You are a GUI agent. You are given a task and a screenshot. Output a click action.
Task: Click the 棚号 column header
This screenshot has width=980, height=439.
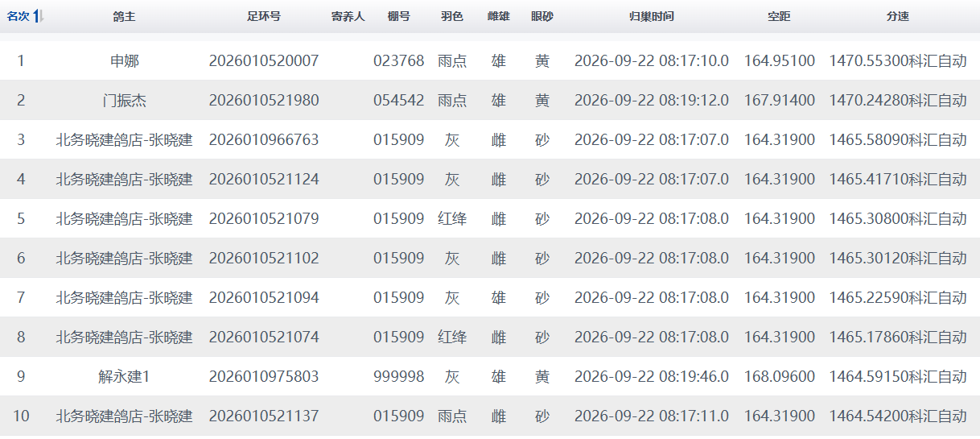pyautogui.click(x=398, y=16)
